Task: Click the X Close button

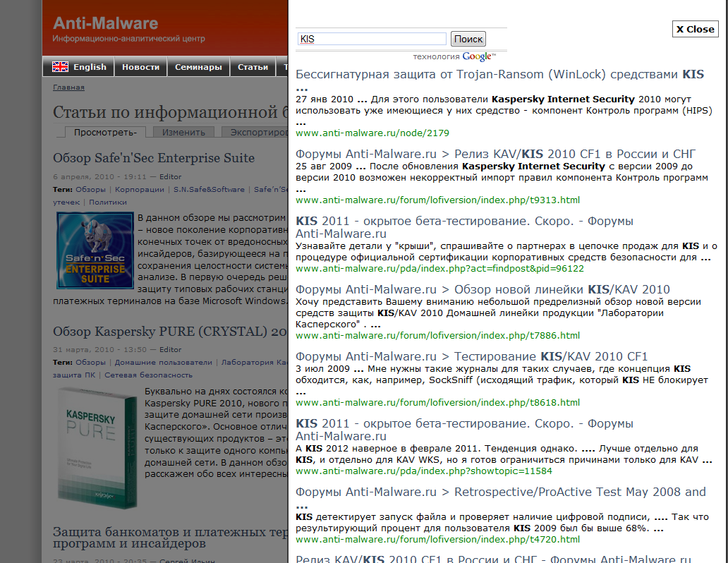Action: (x=695, y=29)
